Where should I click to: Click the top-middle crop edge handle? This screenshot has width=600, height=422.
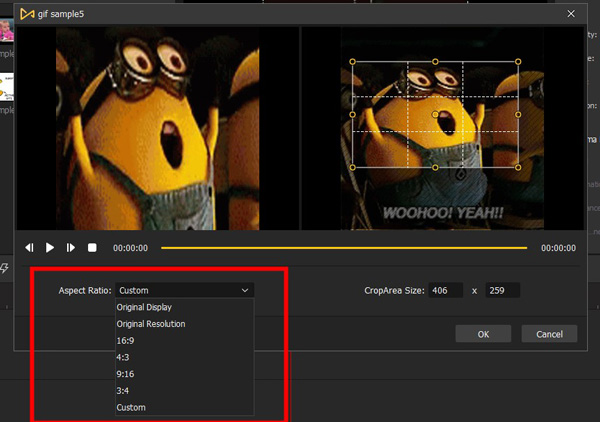(x=435, y=62)
